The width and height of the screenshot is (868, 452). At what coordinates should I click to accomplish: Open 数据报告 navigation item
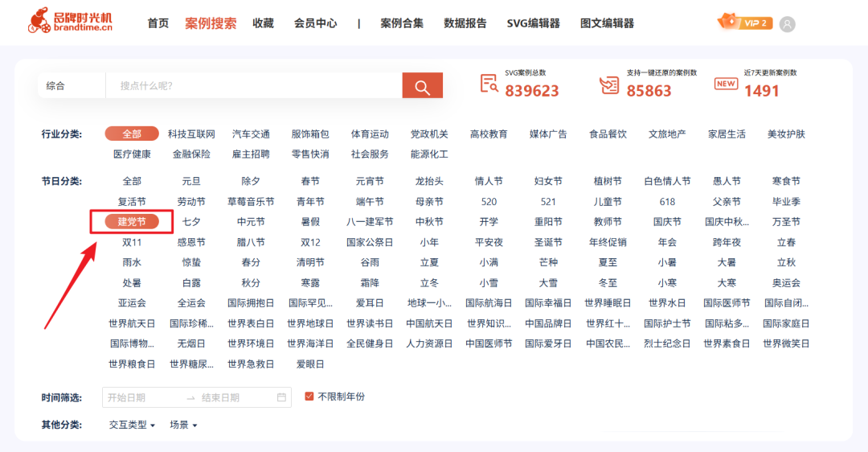click(x=465, y=23)
